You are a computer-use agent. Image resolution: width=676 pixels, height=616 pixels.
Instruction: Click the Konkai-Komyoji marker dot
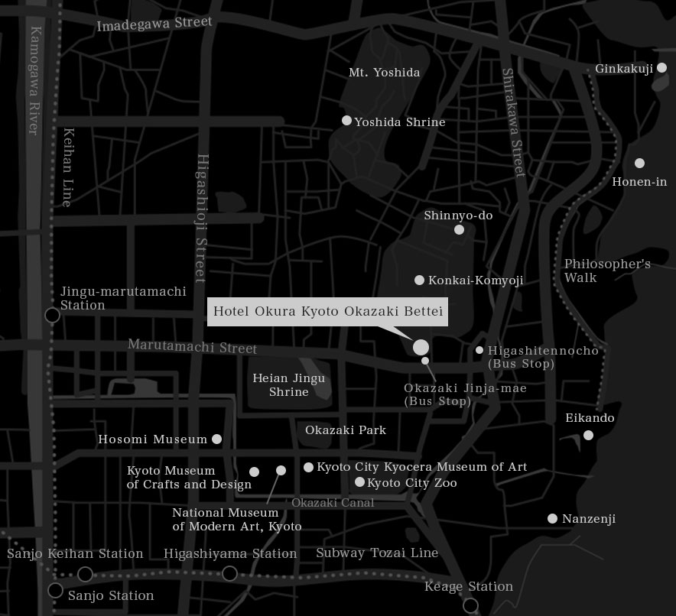[x=419, y=280]
